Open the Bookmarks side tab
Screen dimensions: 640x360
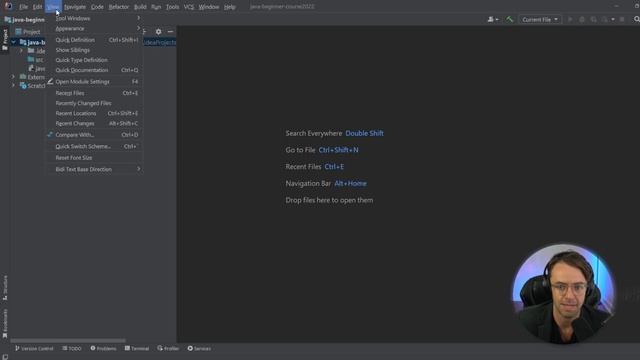coord(5,324)
